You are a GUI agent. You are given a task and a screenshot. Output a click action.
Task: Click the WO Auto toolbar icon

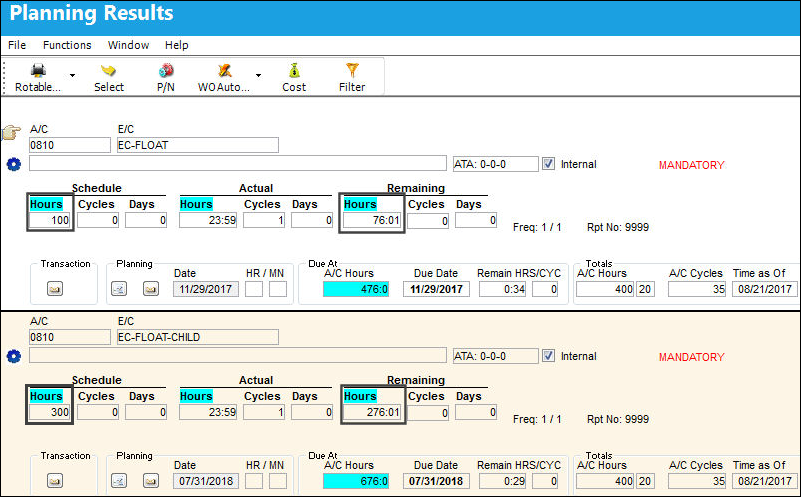coord(225,70)
